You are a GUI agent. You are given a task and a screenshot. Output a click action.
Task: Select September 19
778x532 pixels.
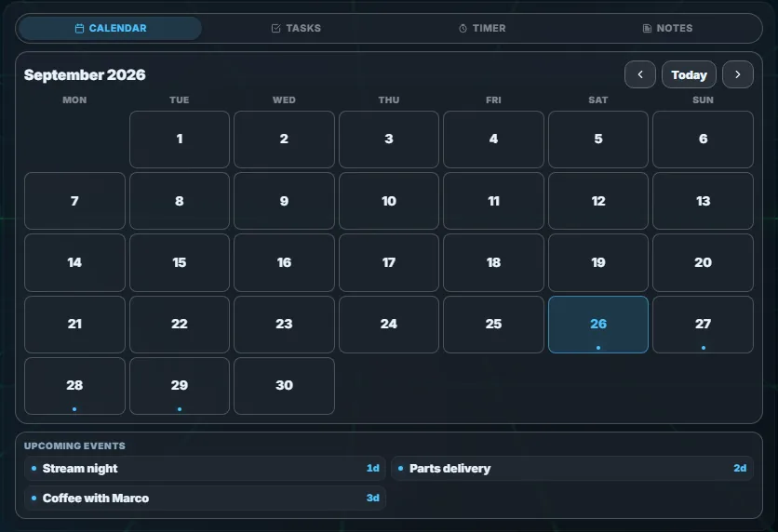[x=597, y=263]
